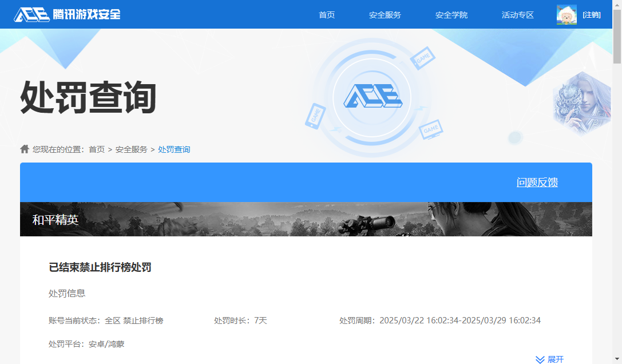622x364 pixels.
Task: Open the user avatar in top bar
Action: coord(566,14)
